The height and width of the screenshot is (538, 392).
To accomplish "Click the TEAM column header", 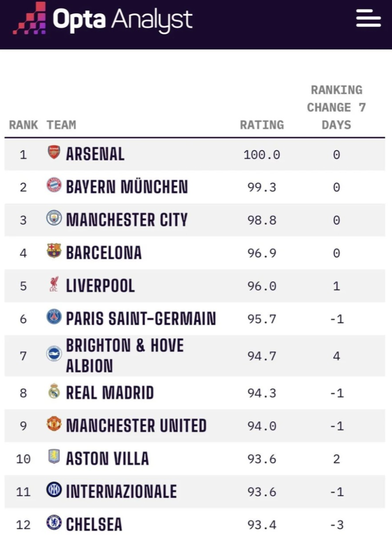I will (61, 125).
